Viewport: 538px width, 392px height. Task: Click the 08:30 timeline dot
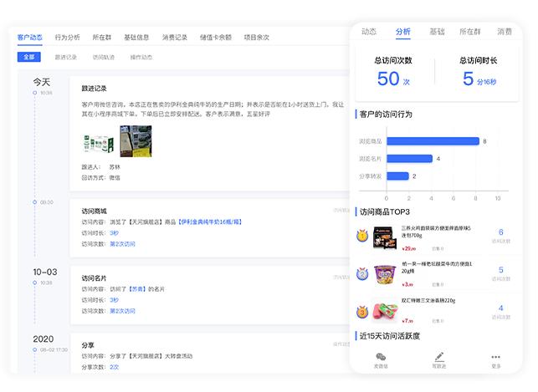[34, 202]
